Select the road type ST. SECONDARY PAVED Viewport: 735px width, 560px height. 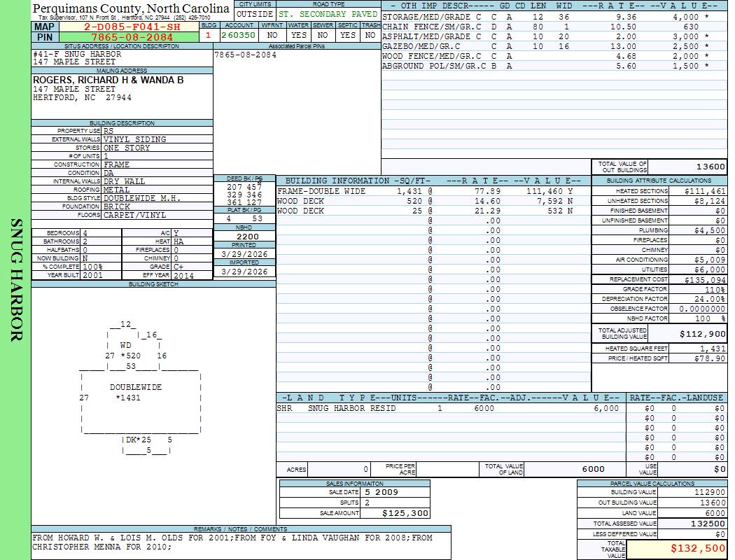click(x=328, y=14)
